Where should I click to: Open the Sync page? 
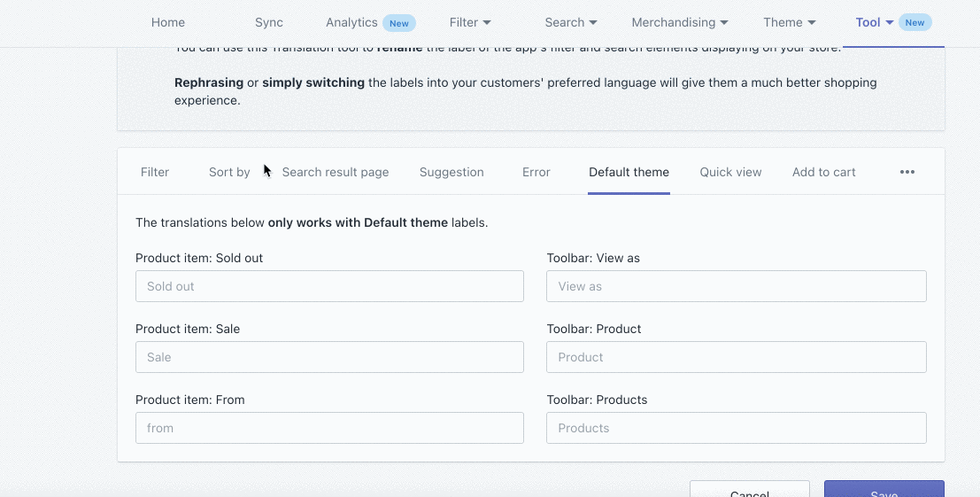[269, 22]
